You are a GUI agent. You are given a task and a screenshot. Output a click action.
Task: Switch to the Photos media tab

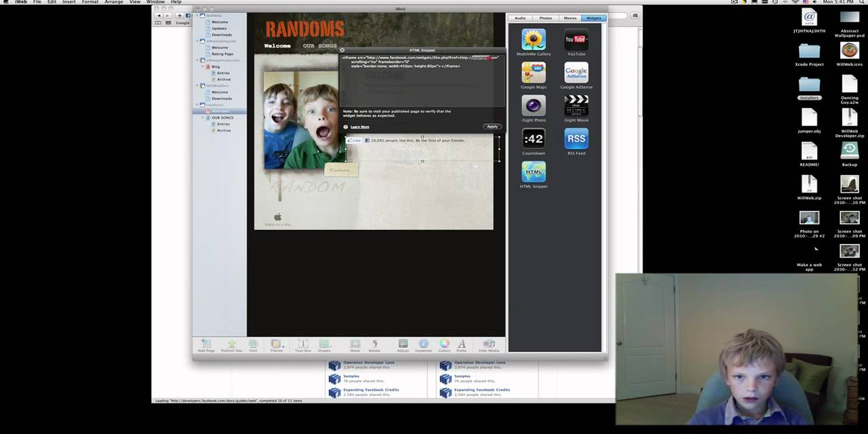point(545,18)
